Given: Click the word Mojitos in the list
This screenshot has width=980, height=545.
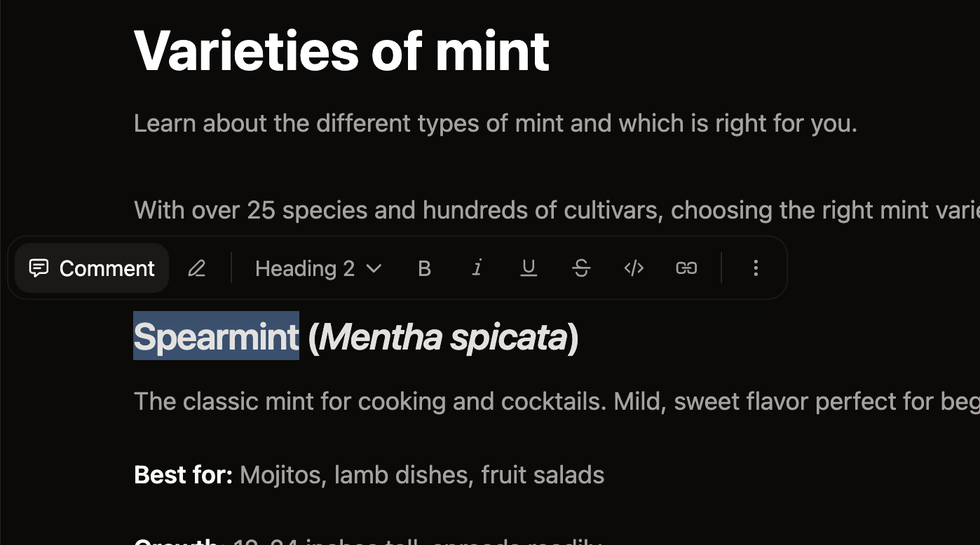Looking at the screenshot, I should click(x=280, y=474).
